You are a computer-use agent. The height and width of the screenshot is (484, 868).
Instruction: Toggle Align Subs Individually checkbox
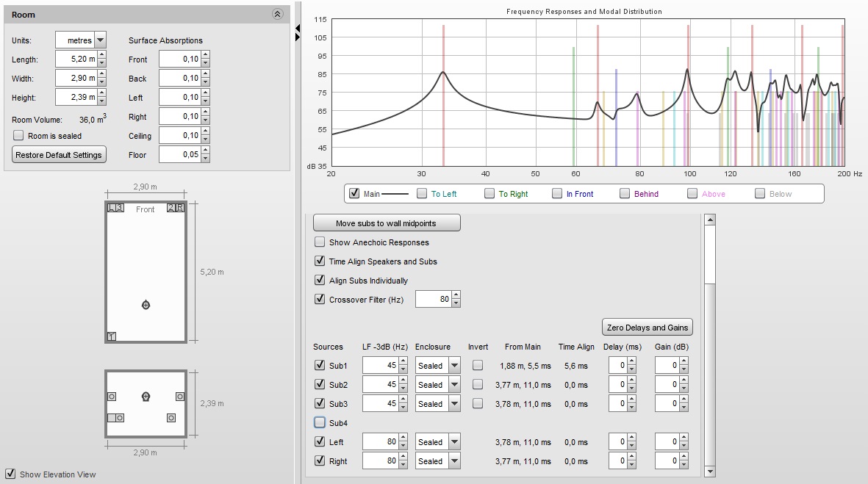point(320,280)
